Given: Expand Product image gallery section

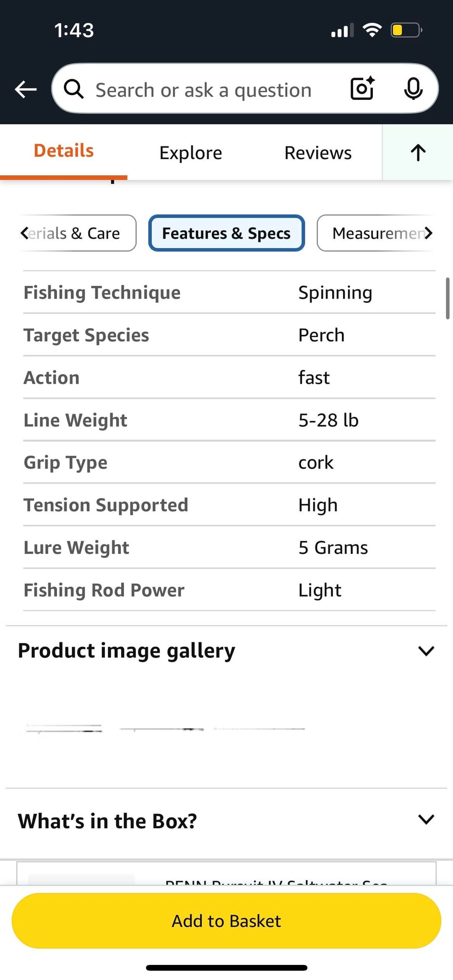Looking at the screenshot, I should point(426,651).
